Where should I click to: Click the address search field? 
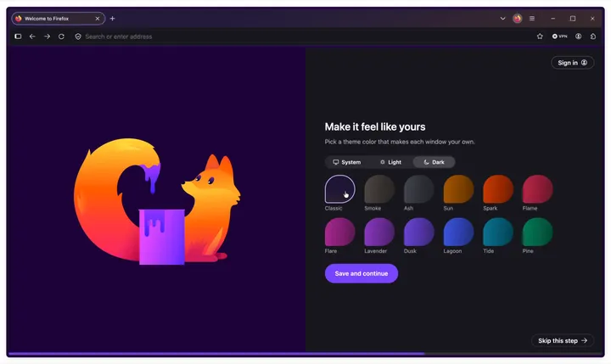click(x=304, y=36)
